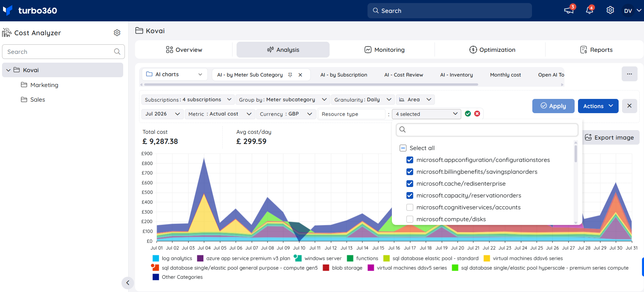
Task: Switch to the Optimization tab
Action: tap(492, 50)
